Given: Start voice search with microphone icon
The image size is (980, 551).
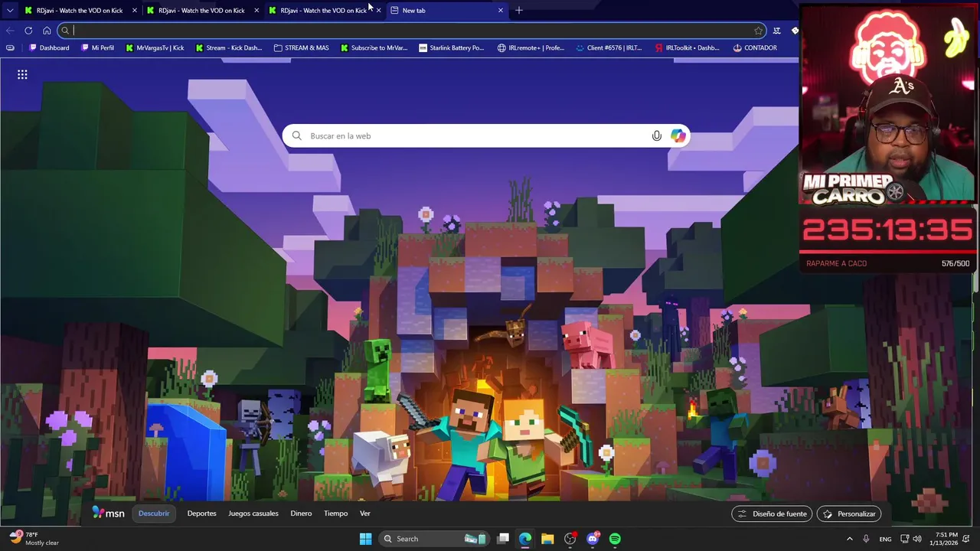Looking at the screenshot, I should coord(656,135).
